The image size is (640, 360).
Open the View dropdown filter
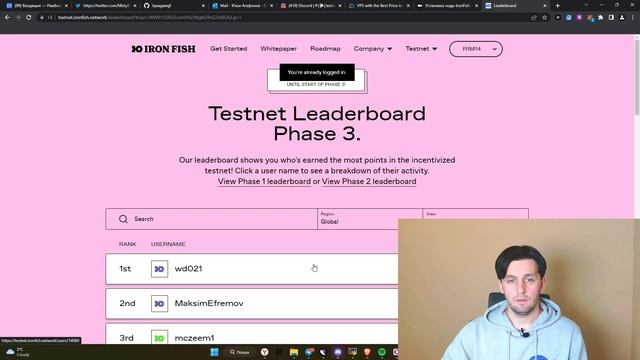(476, 214)
